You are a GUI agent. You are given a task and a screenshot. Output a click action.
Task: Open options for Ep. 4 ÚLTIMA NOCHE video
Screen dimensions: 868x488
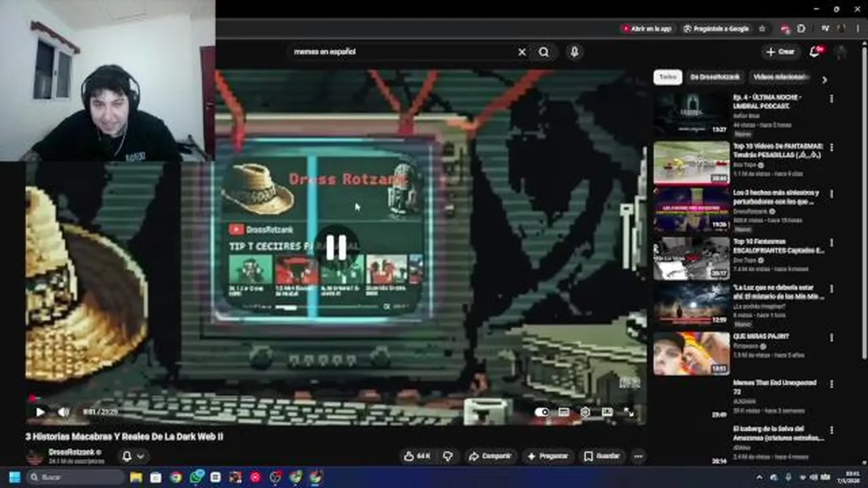coord(831,99)
